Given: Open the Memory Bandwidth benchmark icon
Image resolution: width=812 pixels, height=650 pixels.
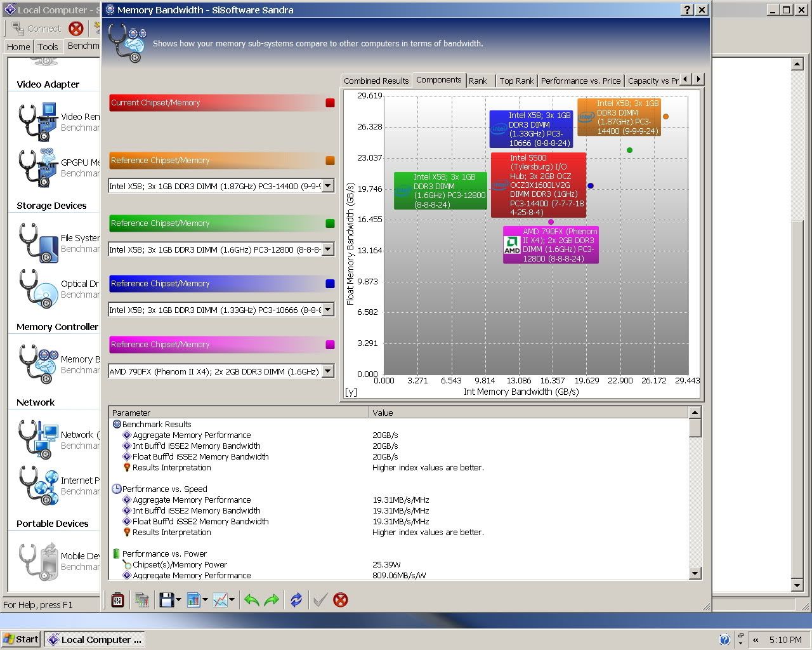Looking at the screenshot, I should [x=37, y=364].
